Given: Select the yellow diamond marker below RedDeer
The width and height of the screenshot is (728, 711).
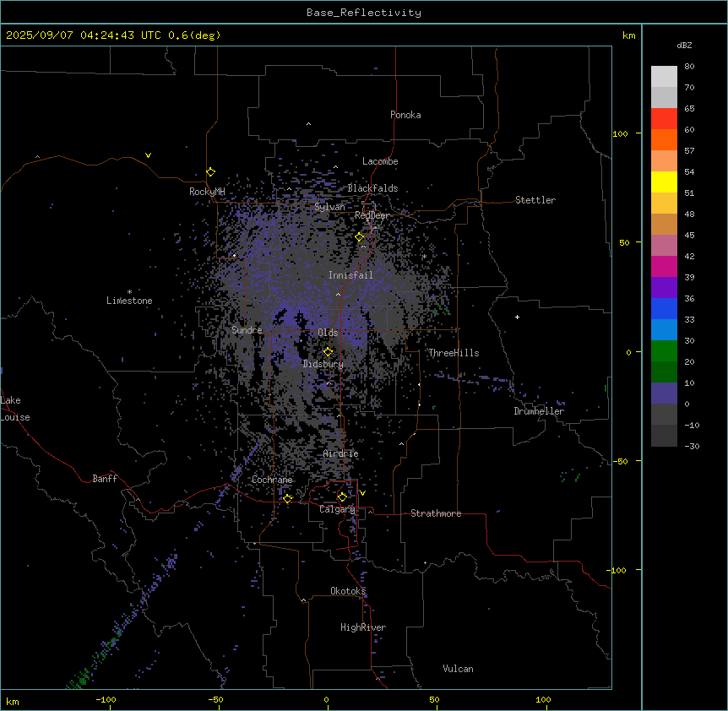Looking at the screenshot, I should point(360,237).
